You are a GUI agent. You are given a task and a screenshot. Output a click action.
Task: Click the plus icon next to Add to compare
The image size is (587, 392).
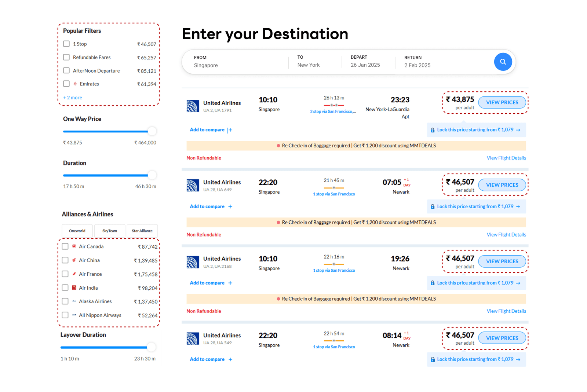(x=230, y=129)
